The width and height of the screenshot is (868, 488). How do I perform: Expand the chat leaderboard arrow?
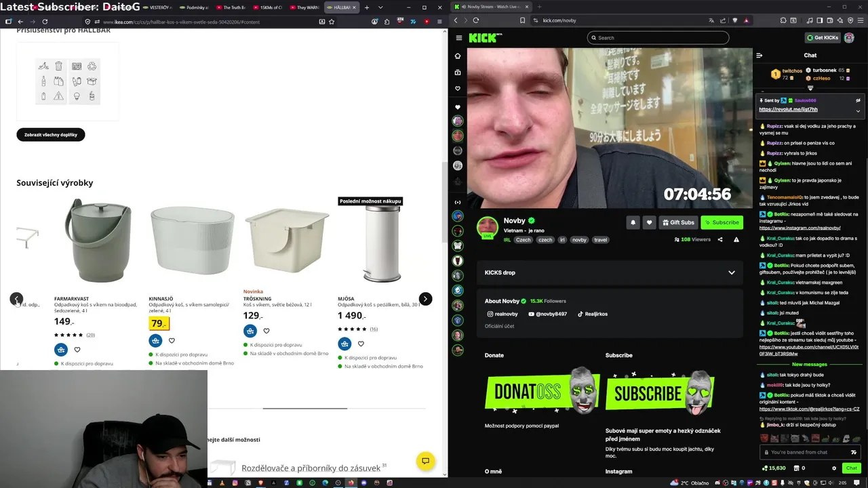810,88
